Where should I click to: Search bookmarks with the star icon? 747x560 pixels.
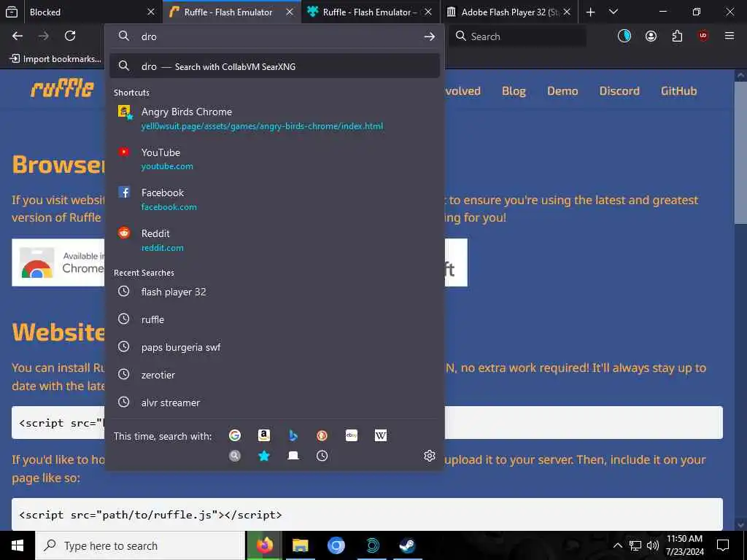(x=264, y=456)
